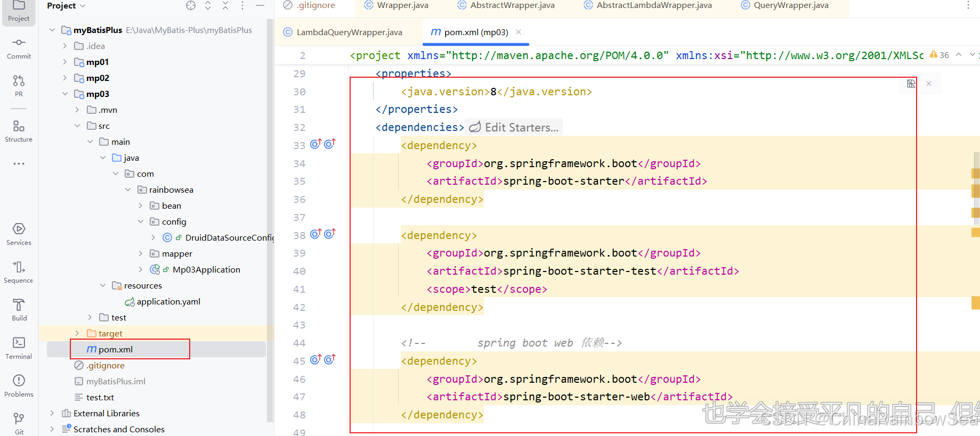Expand the .idea folder
The height and width of the screenshot is (436, 980).
[65, 46]
